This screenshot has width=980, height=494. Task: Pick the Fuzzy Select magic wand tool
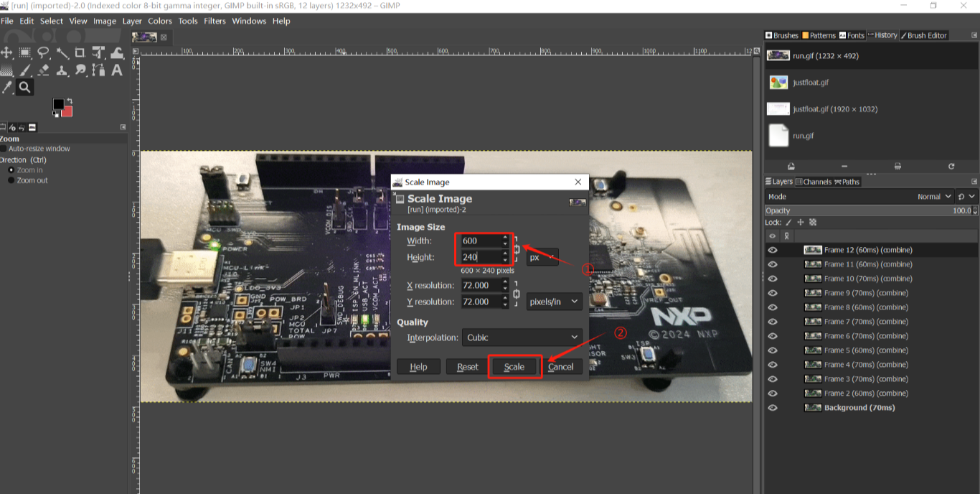pyautogui.click(x=62, y=52)
